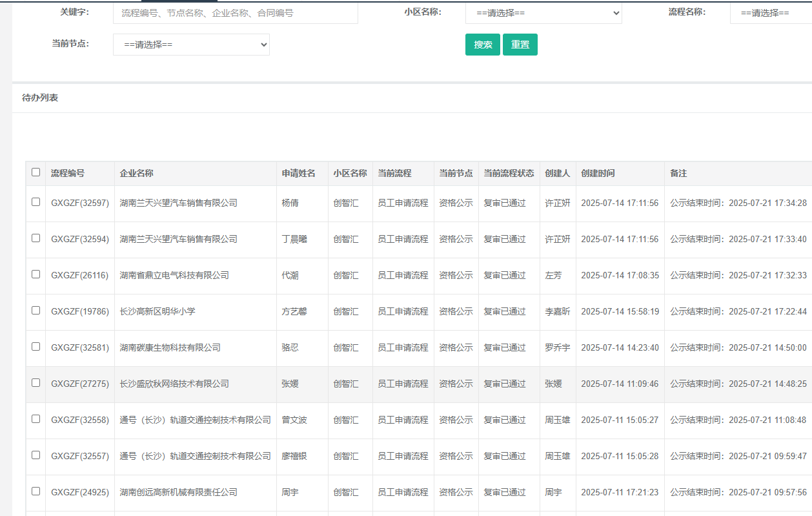Focus the 关键字 keyword input field
This screenshot has height=516, width=812.
tap(235, 13)
